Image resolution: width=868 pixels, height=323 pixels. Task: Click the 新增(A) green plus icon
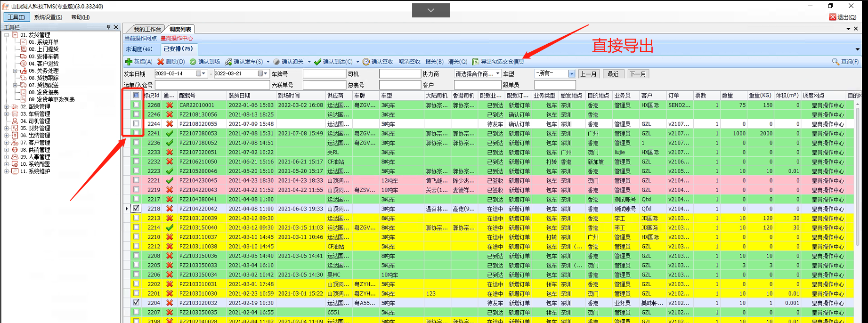[129, 62]
